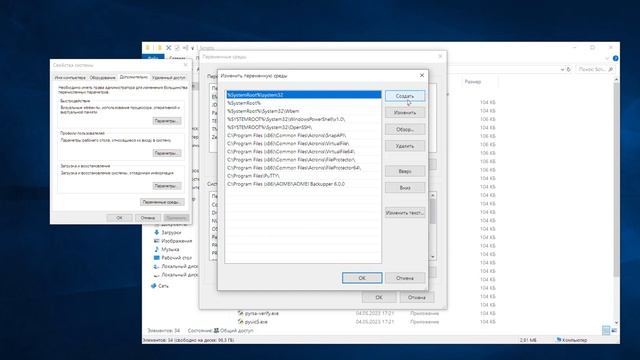The width and height of the screenshot is (640, 360).
Task: Click the Explorer file list scrollbar down arrow
Action: coord(616,322)
